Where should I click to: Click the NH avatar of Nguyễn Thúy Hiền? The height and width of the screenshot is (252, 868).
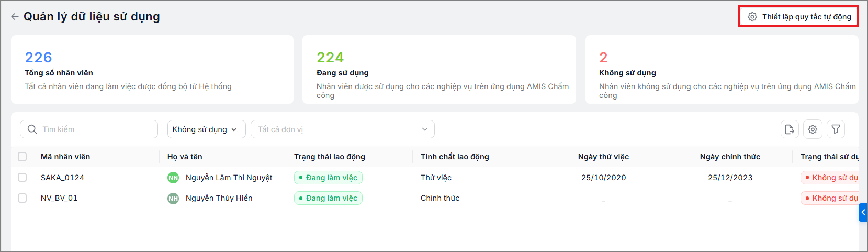point(173,199)
